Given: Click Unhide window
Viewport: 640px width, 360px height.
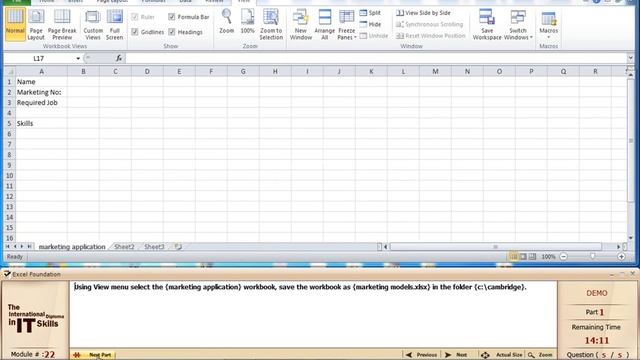Looking at the screenshot, I should click(x=374, y=36).
